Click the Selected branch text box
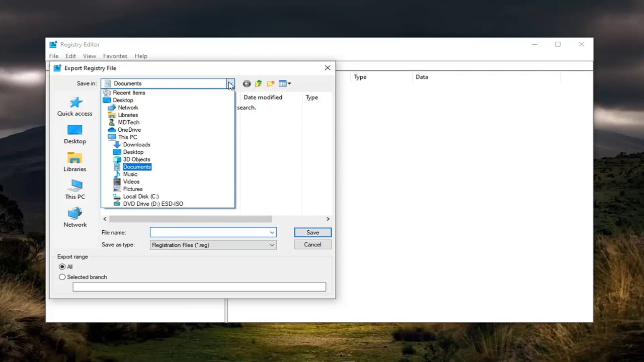Viewport: 644px width, 362px height. pyautogui.click(x=199, y=287)
